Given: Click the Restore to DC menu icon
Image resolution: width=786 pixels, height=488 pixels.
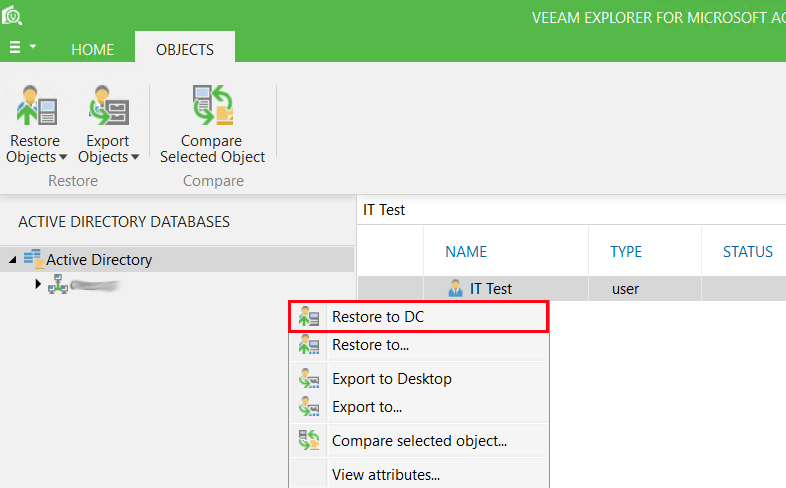Looking at the screenshot, I should click(x=309, y=317).
